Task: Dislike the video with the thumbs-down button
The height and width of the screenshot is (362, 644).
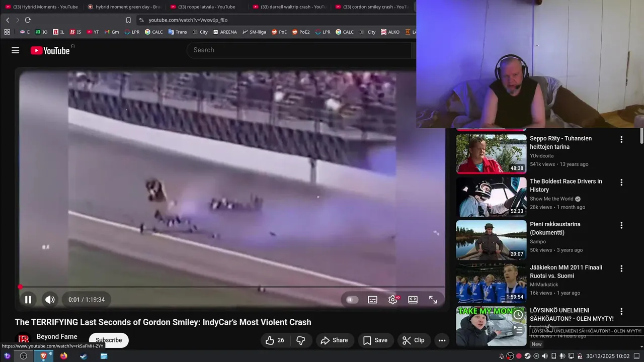Action: 301,340
